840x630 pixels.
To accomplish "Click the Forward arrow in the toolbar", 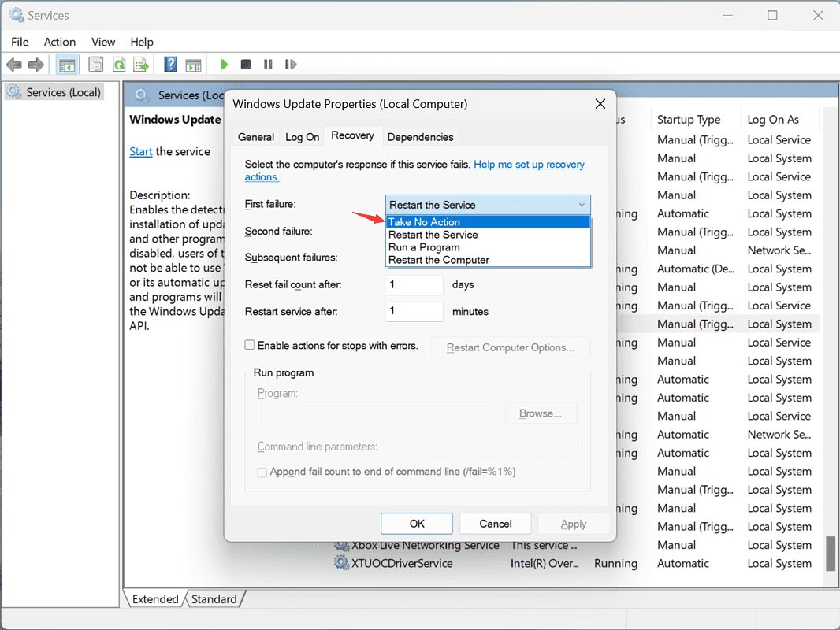I will pyautogui.click(x=36, y=65).
